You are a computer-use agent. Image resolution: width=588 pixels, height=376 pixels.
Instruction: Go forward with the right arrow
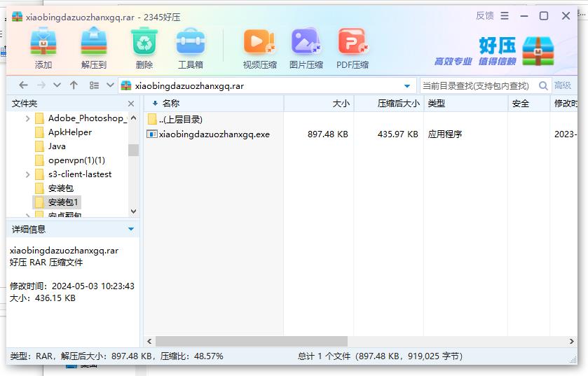41,85
